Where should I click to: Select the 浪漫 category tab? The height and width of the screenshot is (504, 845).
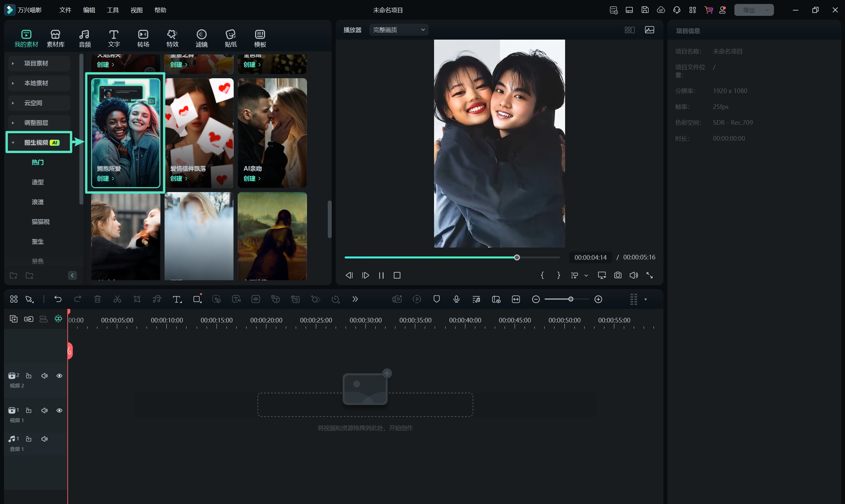(x=37, y=202)
